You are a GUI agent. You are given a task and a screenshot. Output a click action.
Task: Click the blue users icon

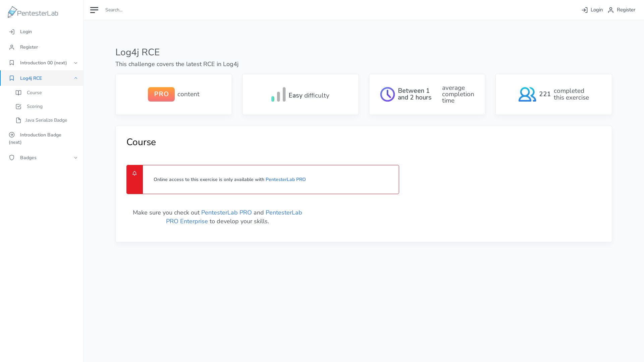point(527,95)
